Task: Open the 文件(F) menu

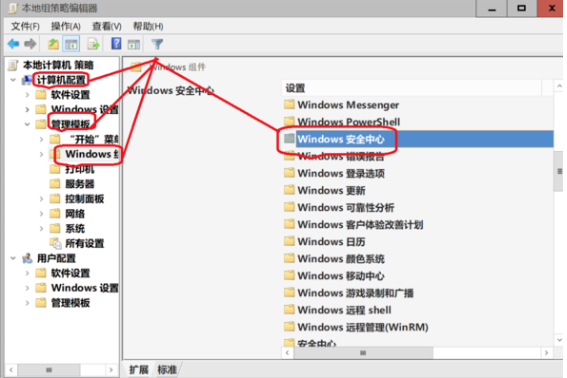Action: 25,26
